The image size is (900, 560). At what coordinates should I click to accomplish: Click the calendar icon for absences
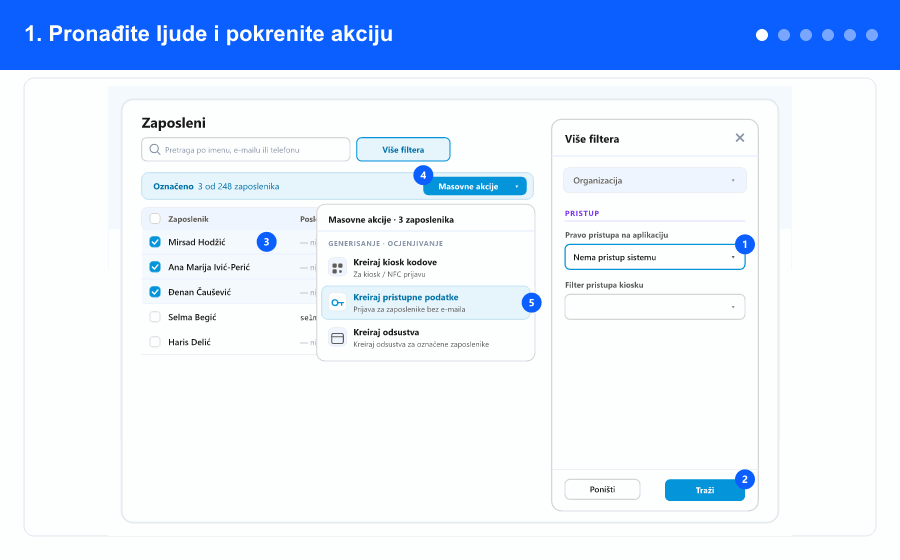[x=338, y=339]
